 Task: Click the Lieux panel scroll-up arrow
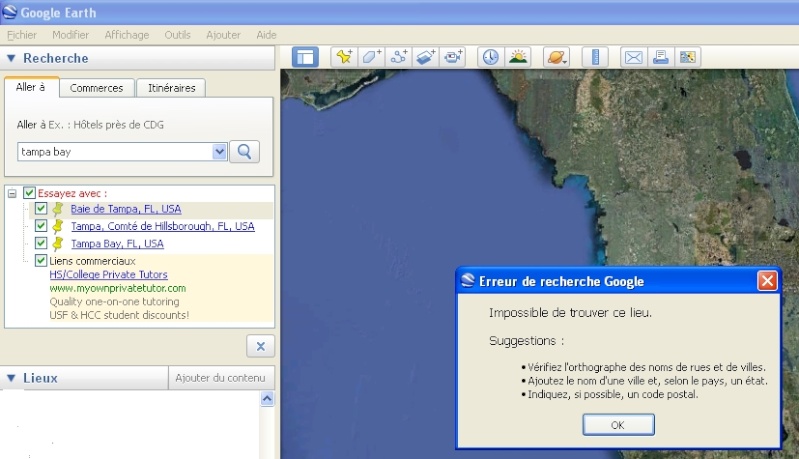click(267, 398)
